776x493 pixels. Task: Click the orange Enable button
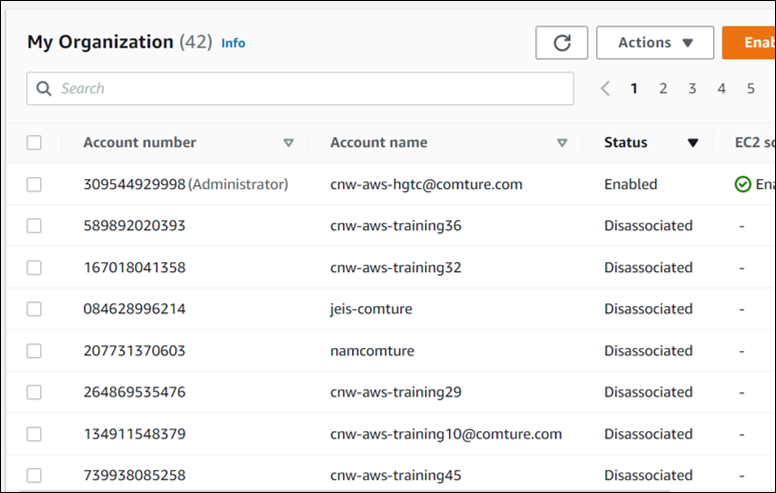(750, 43)
